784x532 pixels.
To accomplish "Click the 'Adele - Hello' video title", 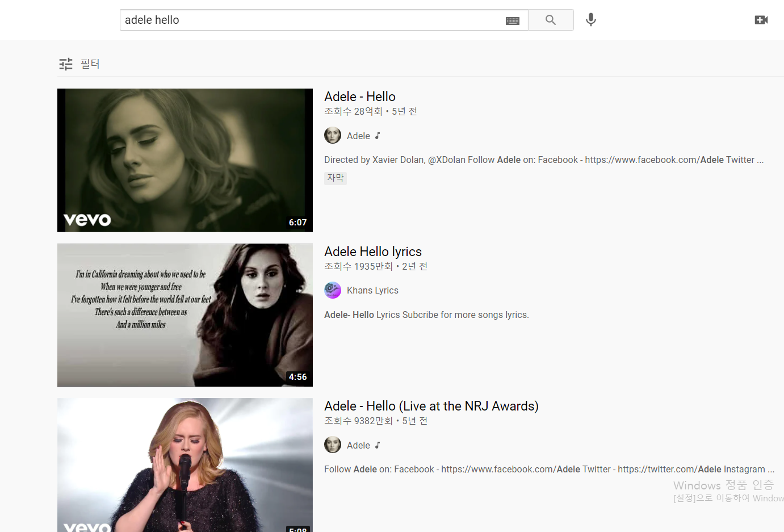I will click(x=360, y=97).
